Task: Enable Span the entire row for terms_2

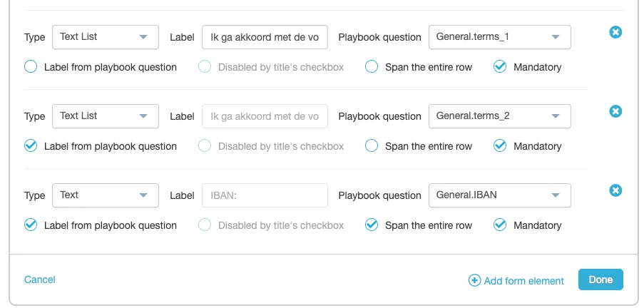Action: pyautogui.click(x=372, y=146)
